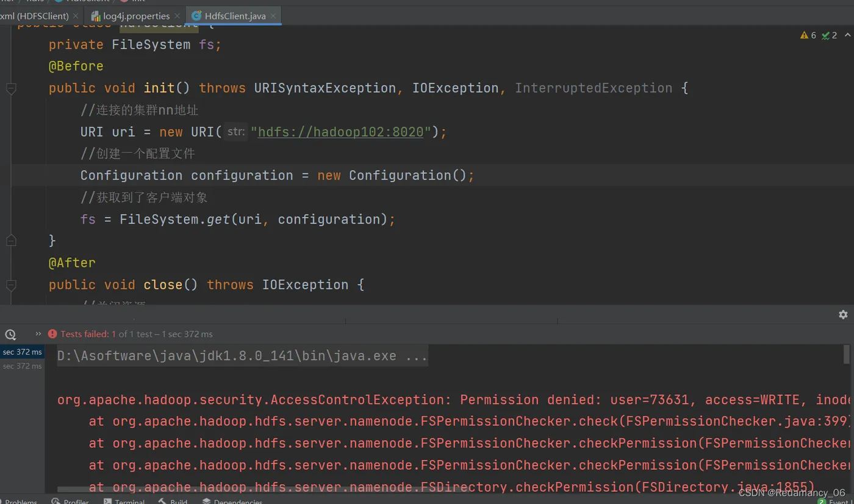The image size is (854, 504).
Task: Click the log4j.properties file icon
Action: click(x=96, y=16)
